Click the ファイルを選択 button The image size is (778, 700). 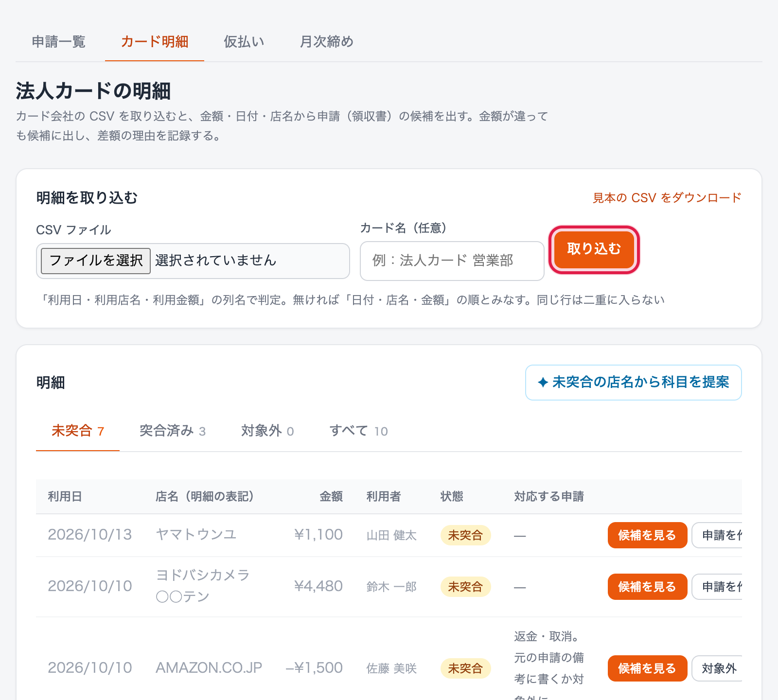96,261
